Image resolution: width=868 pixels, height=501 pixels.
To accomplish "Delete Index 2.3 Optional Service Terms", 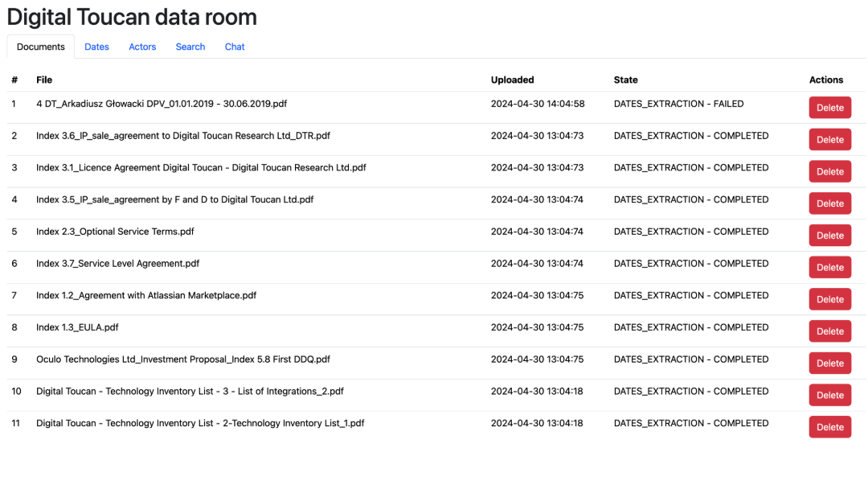I will pyautogui.click(x=829, y=236).
